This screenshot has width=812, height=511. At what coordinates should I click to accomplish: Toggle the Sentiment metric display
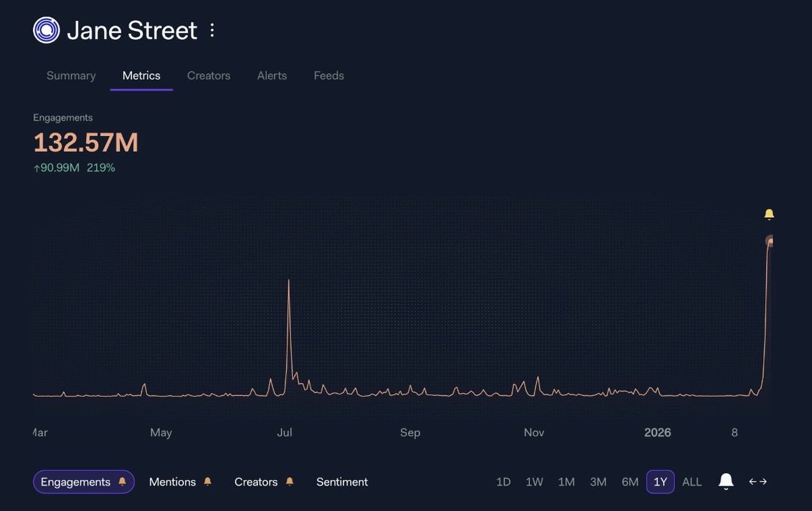342,482
